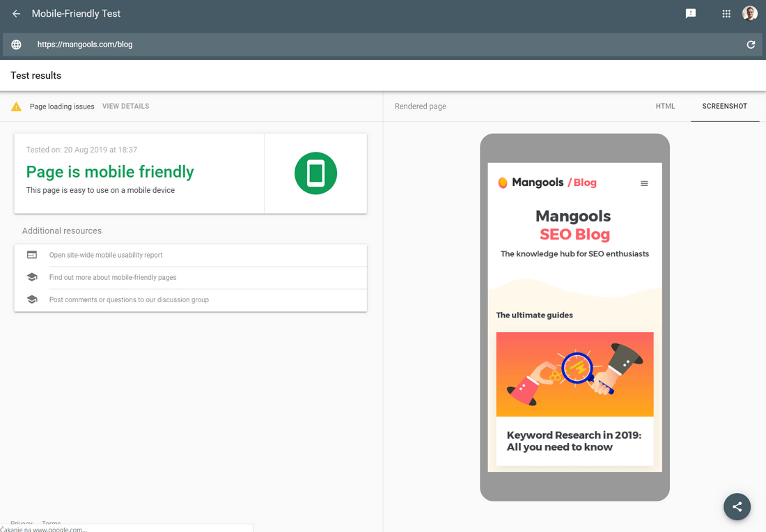Click the Mobile-Friendly Test title
766x532 pixels.
76,14
